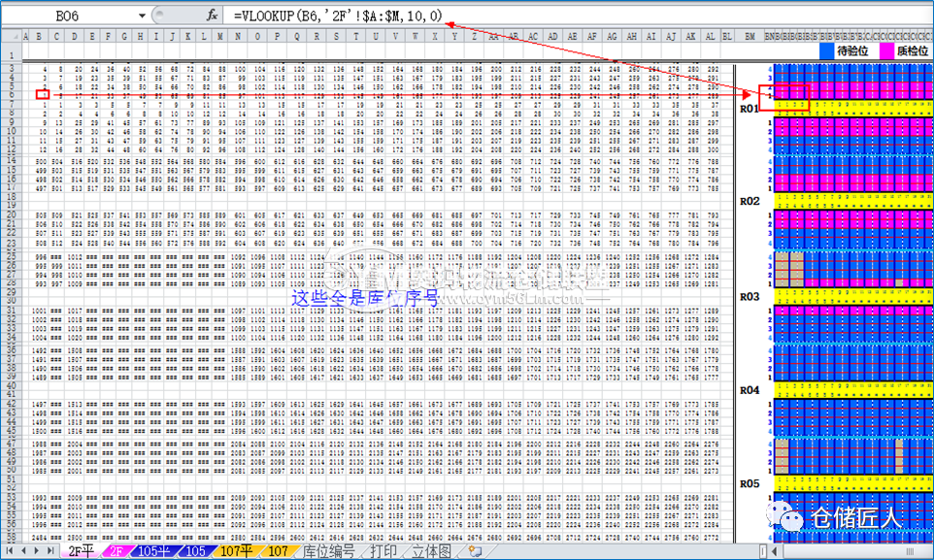Jump to last sheet with navigation arrow
Image resolution: width=934 pixels, height=560 pixels.
click(50, 551)
